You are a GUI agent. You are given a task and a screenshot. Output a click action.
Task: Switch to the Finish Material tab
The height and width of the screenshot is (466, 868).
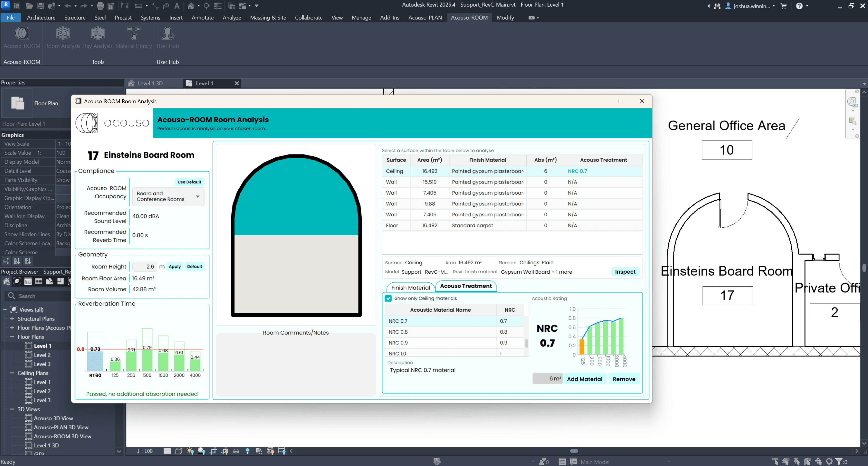point(410,288)
